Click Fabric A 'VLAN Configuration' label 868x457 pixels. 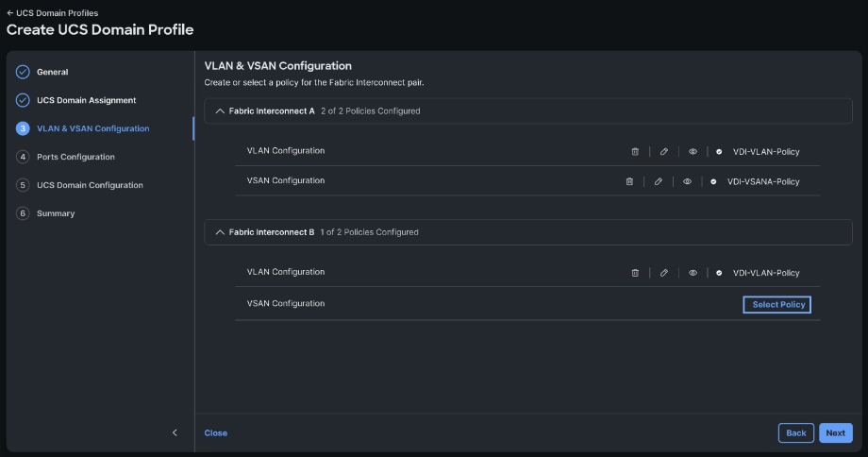click(286, 151)
